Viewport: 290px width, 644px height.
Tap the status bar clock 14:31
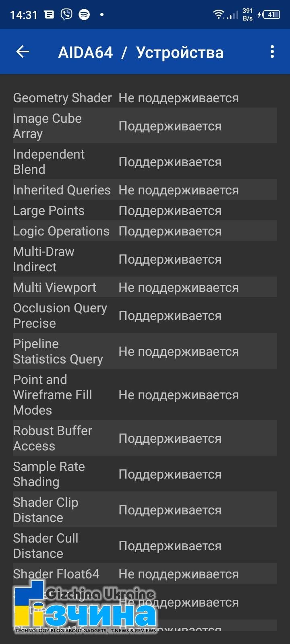(x=24, y=15)
